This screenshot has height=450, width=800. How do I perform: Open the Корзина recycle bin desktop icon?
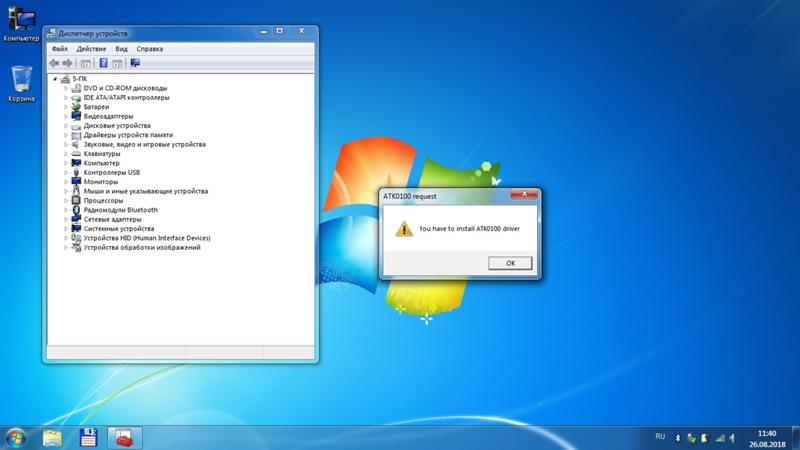21,84
